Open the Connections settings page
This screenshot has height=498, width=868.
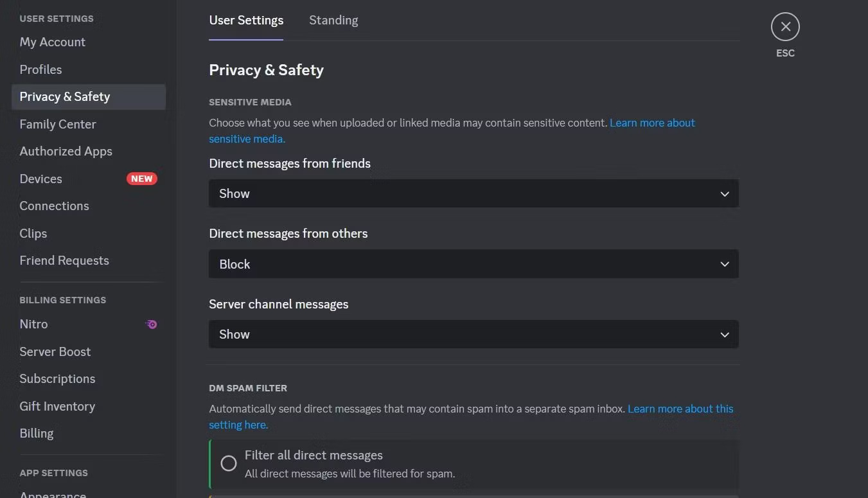[x=54, y=206]
